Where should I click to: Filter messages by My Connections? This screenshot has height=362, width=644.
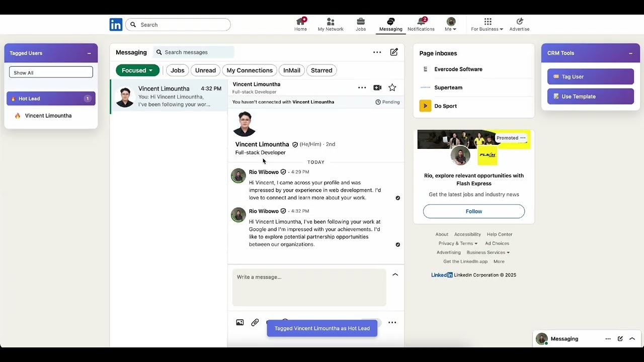250,70
